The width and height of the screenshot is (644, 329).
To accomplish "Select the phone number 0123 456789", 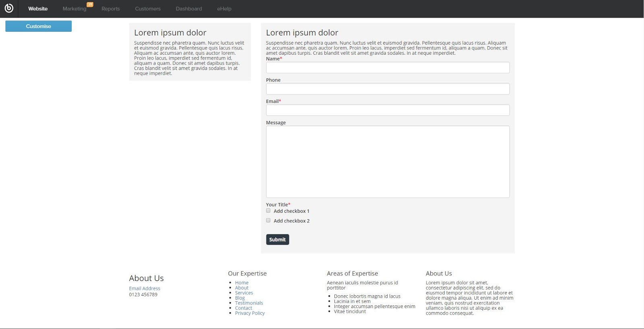I will 143,294.
